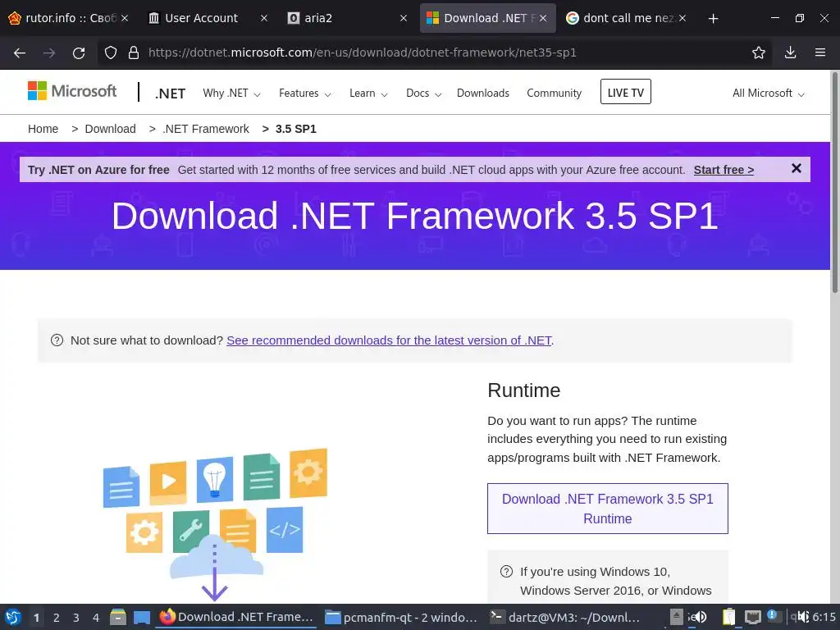Switch to virtual desktop 1
840x630 pixels.
pos(36,617)
